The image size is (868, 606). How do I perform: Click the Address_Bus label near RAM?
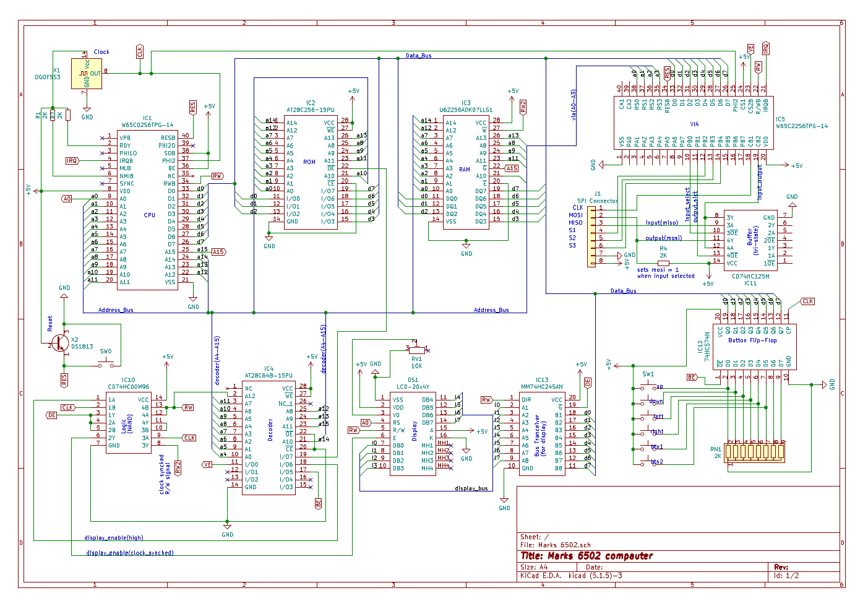click(x=491, y=309)
